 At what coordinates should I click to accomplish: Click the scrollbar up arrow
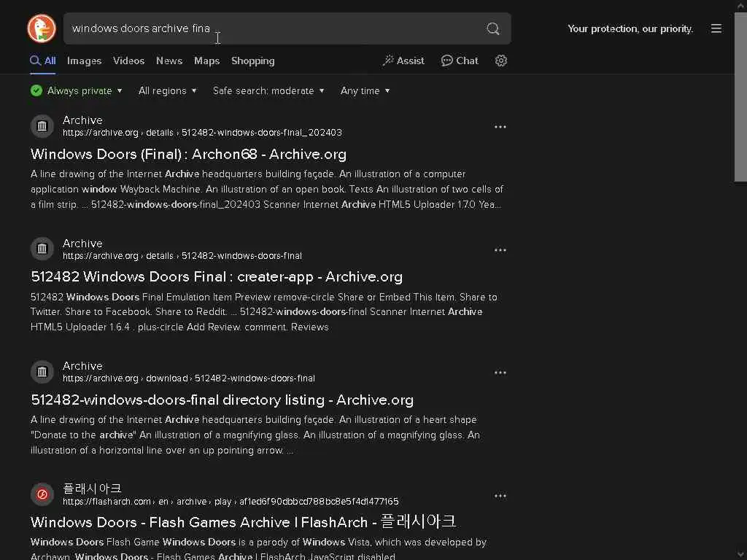740,6
